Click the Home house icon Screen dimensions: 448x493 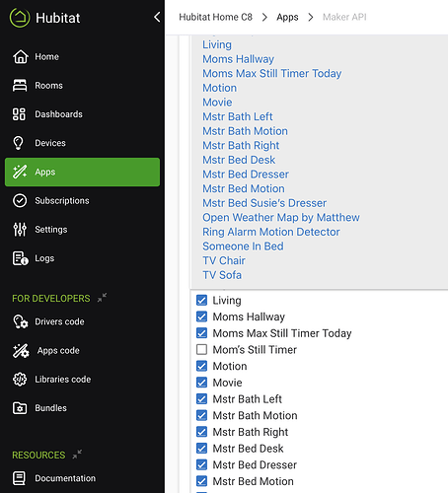click(21, 56)
